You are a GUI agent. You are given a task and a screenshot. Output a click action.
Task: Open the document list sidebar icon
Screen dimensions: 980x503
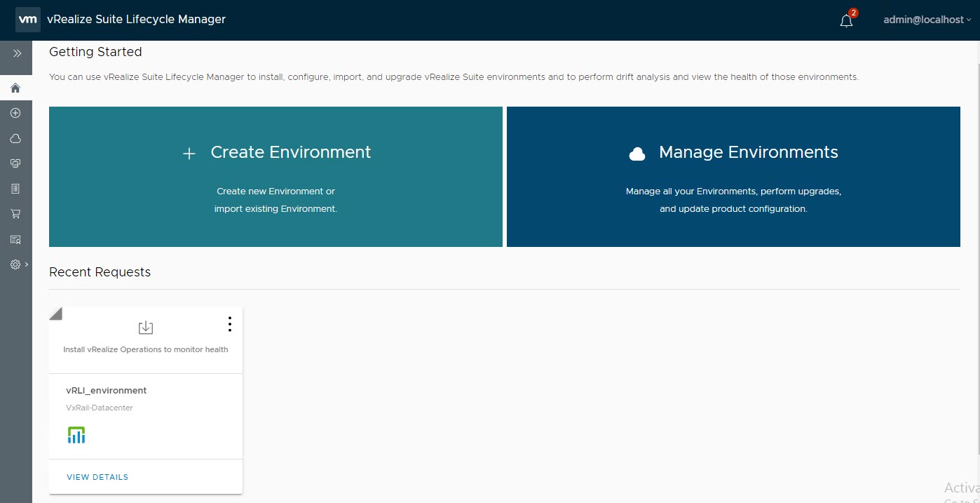(x=15, y=189)
